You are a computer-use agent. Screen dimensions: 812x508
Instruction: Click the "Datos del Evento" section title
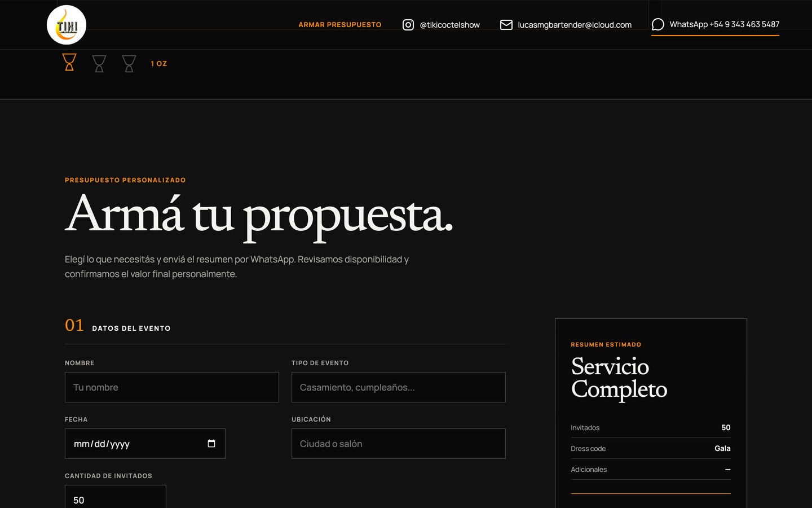131,329
